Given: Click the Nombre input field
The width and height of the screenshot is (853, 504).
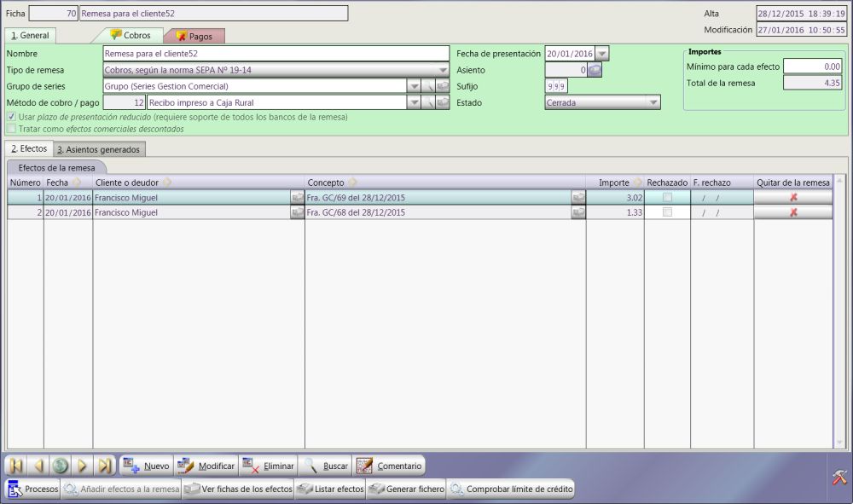Looking at the screenshot, I should click(275, 54).
